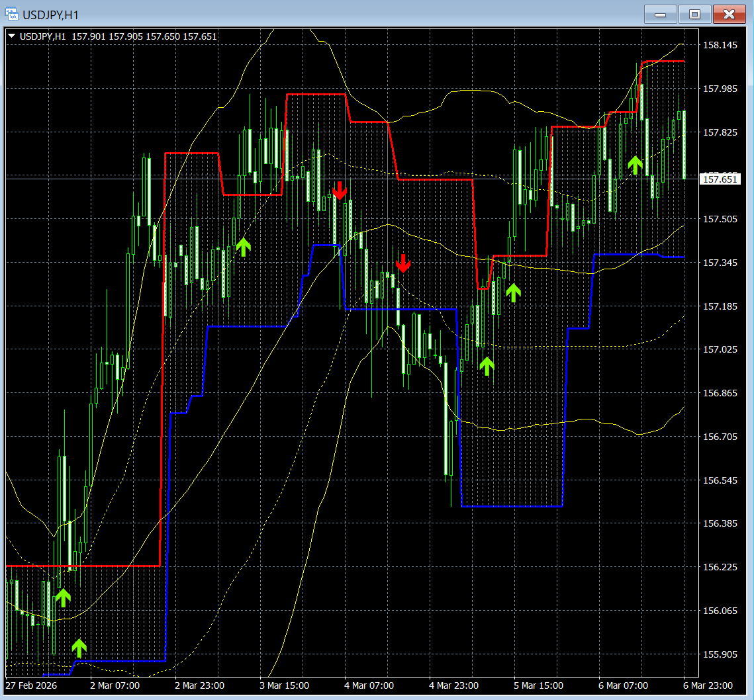Click the 158.145 price scale label

[x=720, y=45]
